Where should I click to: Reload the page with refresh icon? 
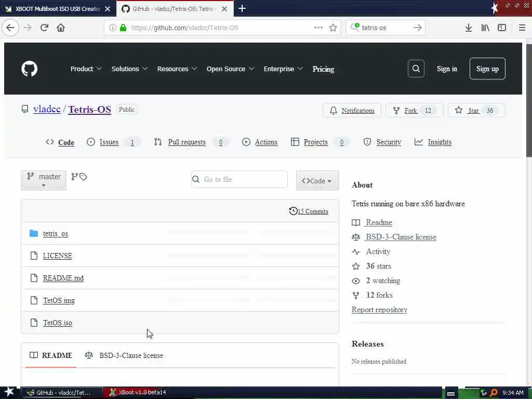[45, 28]
